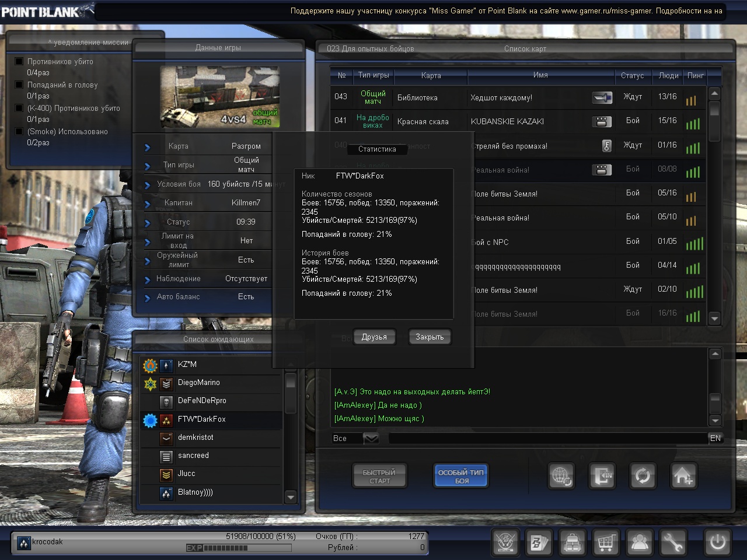
Task: Sort rooms by 'Карта' column header
Action: [431, 75]
